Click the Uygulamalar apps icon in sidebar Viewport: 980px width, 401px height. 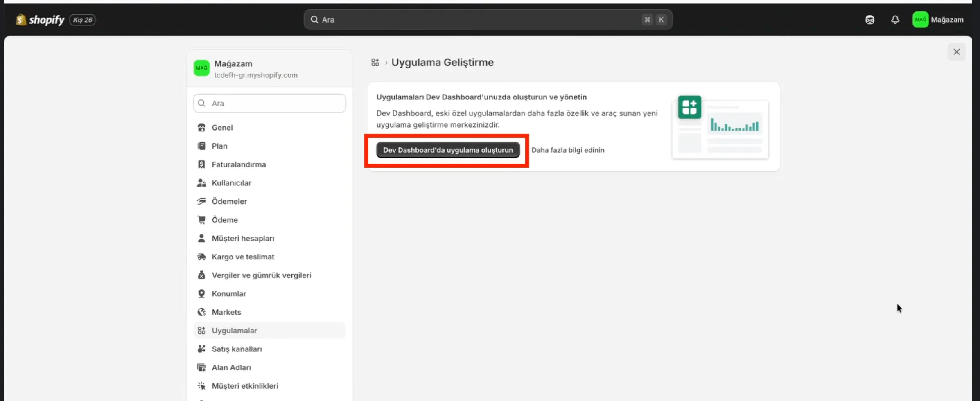click(x=201, y=331)
